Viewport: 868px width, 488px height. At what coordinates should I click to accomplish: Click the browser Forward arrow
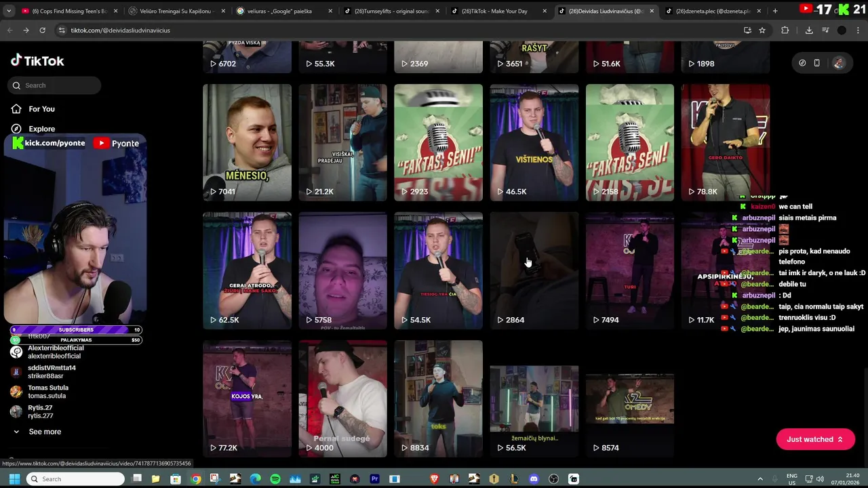click(x=26, y=30)
